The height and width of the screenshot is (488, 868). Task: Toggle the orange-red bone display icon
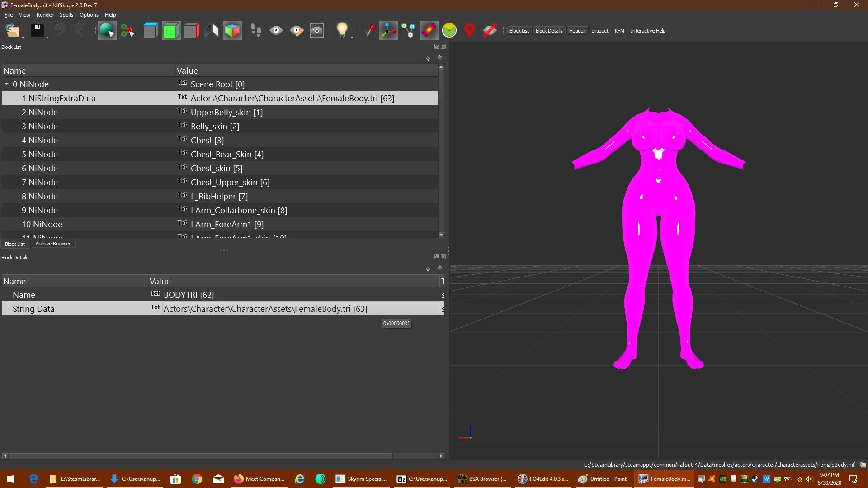pyautogui.click(x=429, y=31)
